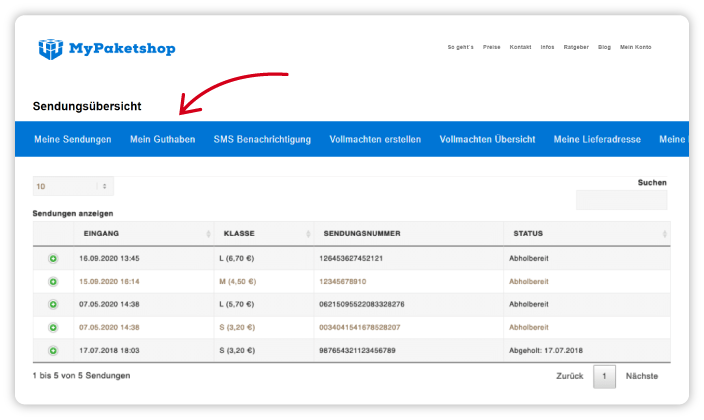The width and height of the screenshot is (704, 420).
Task: Expand row for shipment 12345678910
Action: (53, 282)
